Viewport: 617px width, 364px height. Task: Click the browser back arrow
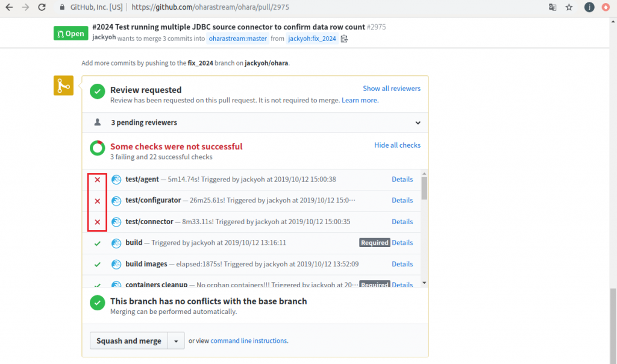click(x=9, y=8)
